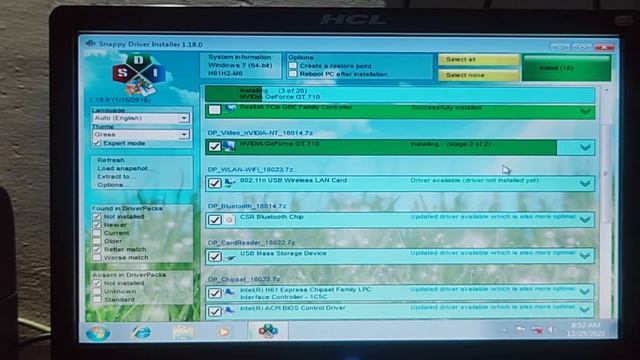The width and height of the screenshot is (640, 360).
Task: Uncheck the CSR Bluetooth Chip driver
Action: 215,220
